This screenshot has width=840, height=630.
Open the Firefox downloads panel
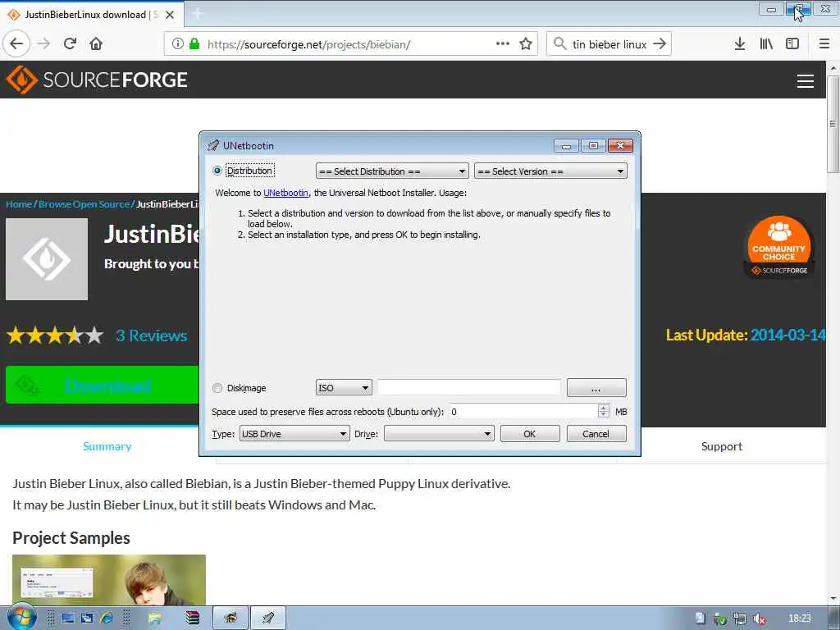(x=739, y=44)
